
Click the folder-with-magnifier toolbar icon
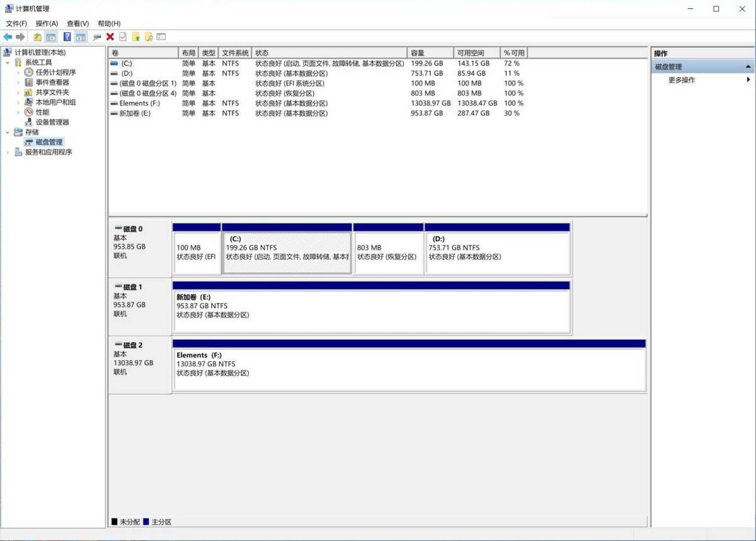pos(149,37)
